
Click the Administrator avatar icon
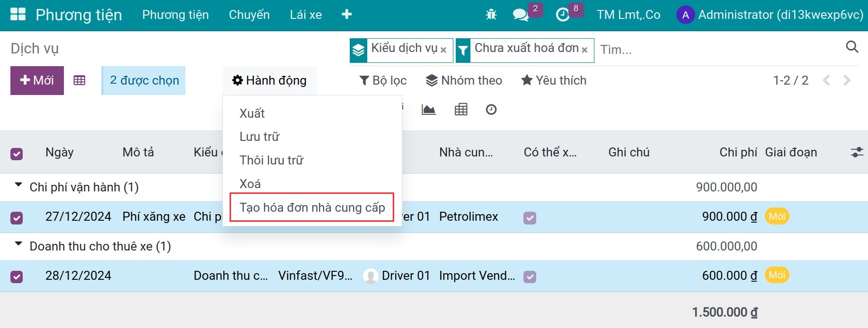pyautogui.click(x=685, y=15)
